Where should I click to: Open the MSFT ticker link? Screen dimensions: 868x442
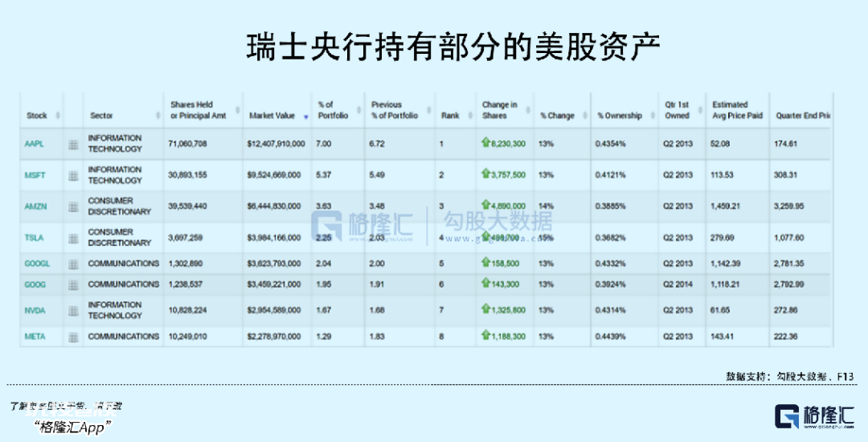(35, 175)
